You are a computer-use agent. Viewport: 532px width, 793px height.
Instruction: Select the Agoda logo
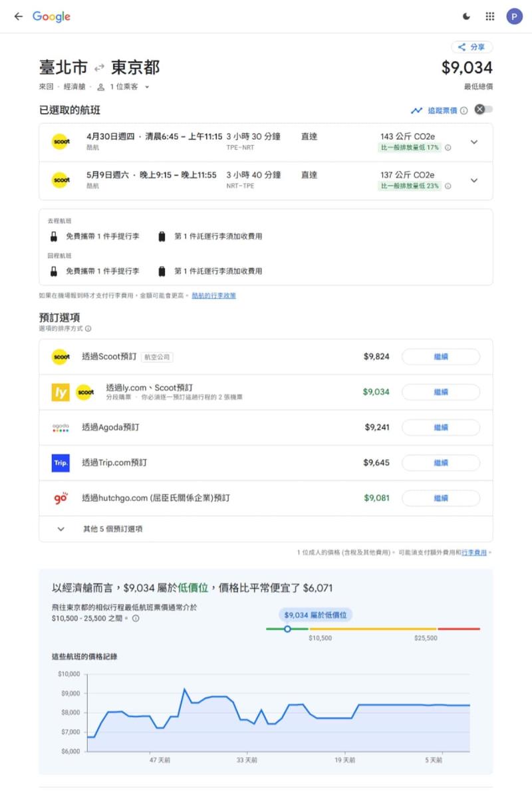(x=61, y=427)
